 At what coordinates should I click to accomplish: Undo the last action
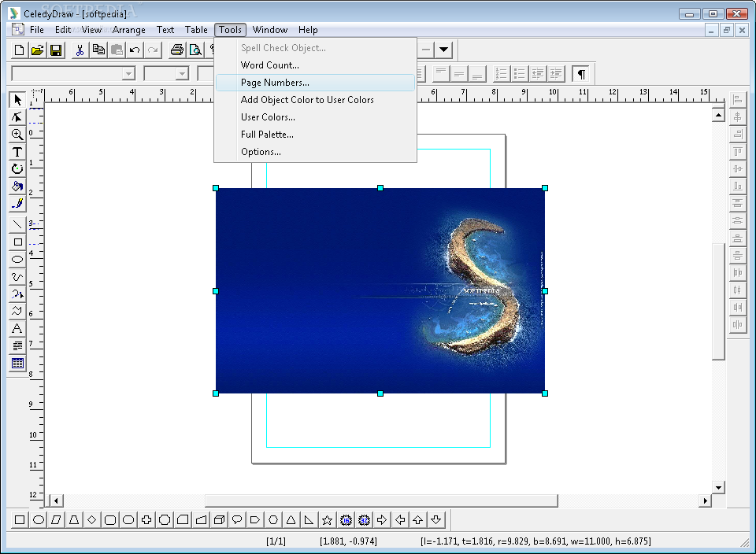click(x=135, y=50)
